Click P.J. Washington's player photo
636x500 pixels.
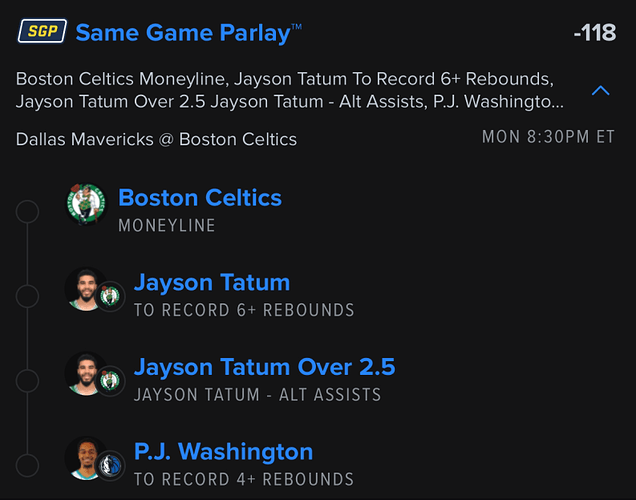(84, 459)
